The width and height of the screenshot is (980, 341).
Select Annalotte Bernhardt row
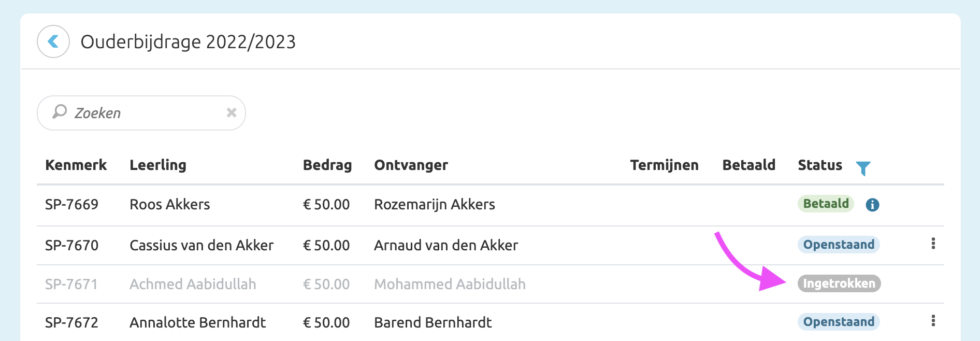[x=197, y=322]
